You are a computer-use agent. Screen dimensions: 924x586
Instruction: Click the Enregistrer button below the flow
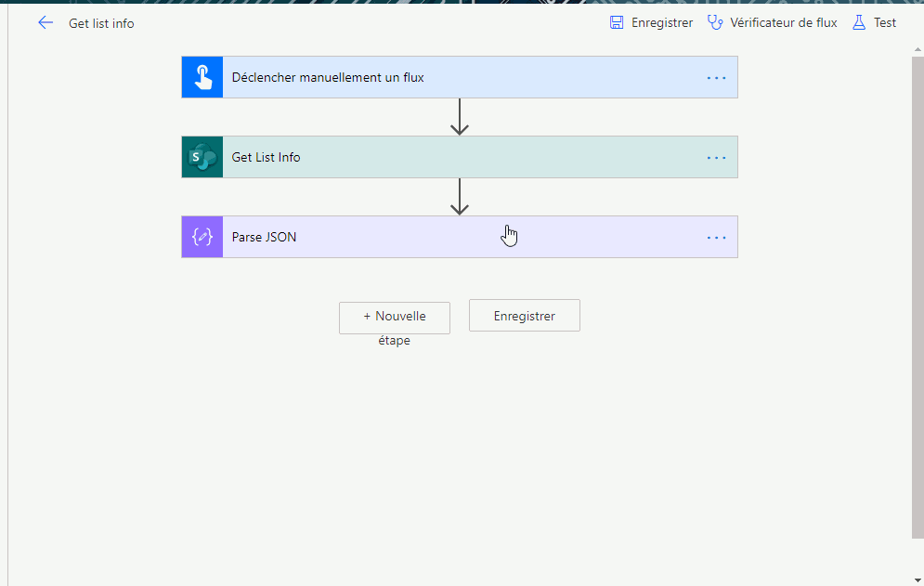pyautogui.click(x=525, y=316)
